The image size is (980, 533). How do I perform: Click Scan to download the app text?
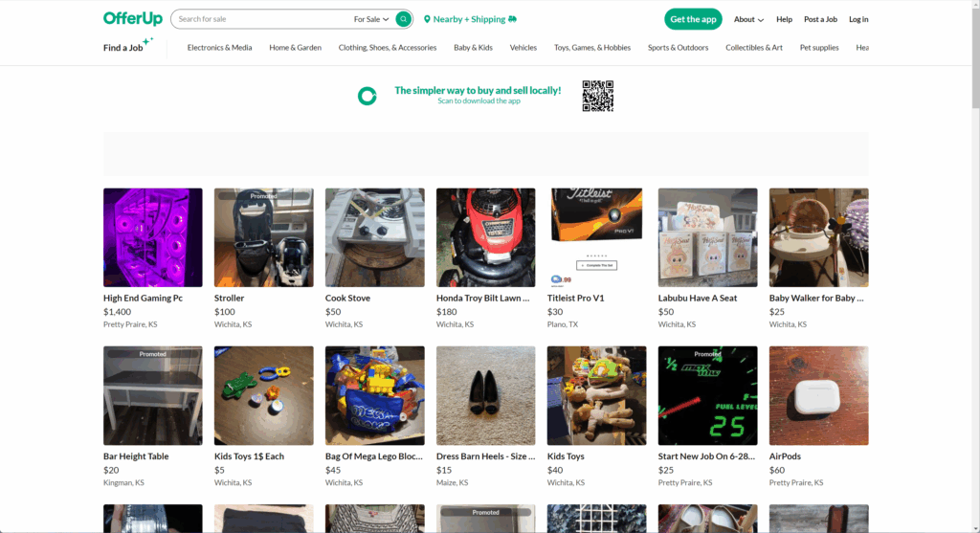[479, 101]
